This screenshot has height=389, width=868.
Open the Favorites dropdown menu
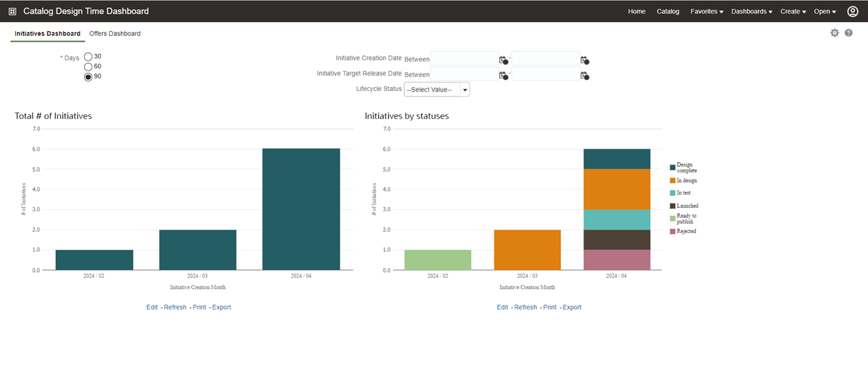click(707, 11)
